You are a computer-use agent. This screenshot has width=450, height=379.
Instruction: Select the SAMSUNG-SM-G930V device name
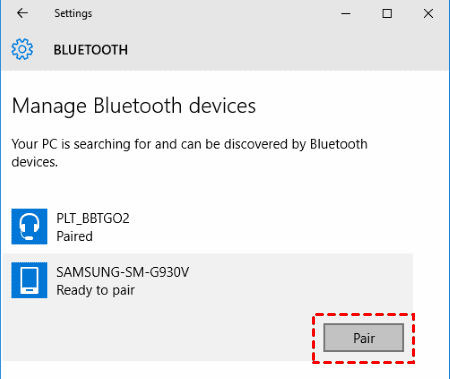tap(122, 272)
